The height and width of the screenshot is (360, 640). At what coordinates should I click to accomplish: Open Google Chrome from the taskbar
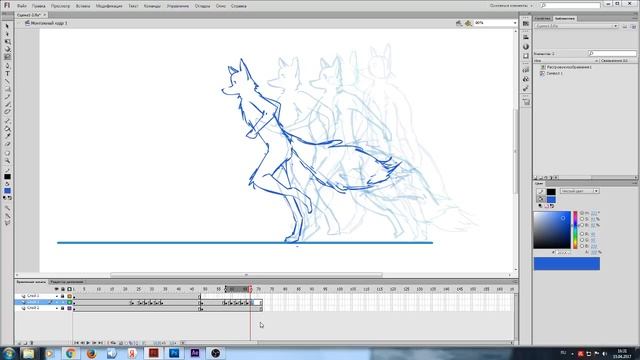coord(71,353)
